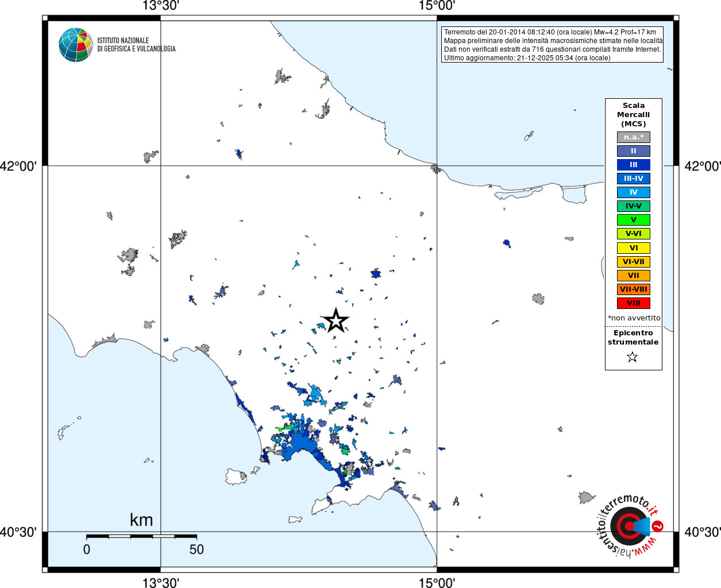721x588 pixels.
Task: Click the earthquake info text box
Action: 553,45
